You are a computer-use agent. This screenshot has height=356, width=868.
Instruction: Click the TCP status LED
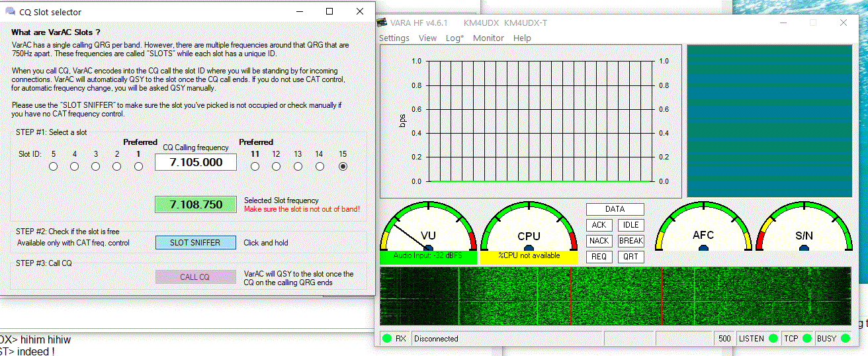[806, 339]
